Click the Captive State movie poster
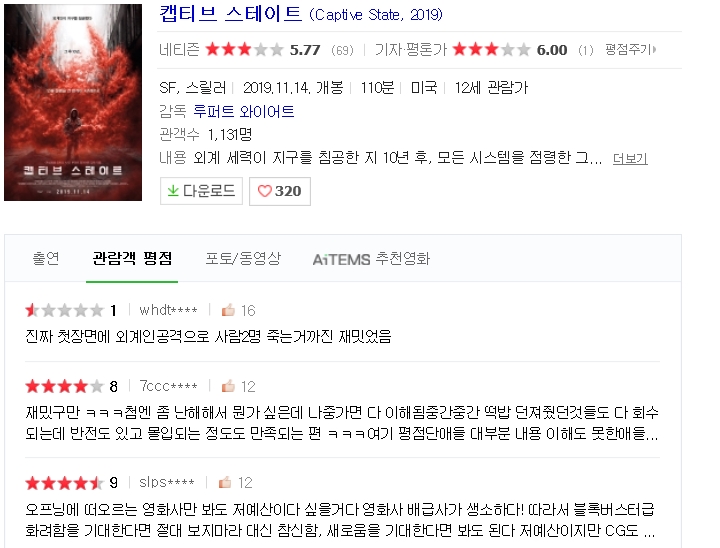This screenshot has height=548, width=720. (x=73, y=102)
